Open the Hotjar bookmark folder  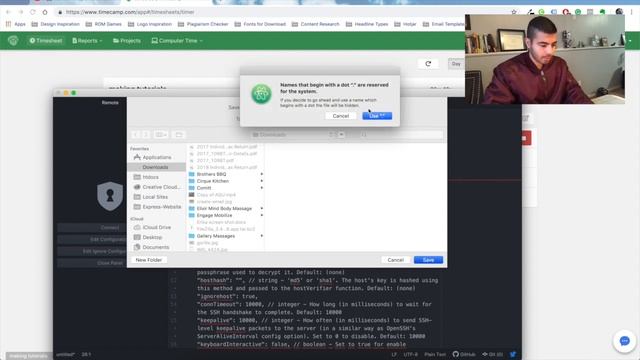click(x=405, y=24)
